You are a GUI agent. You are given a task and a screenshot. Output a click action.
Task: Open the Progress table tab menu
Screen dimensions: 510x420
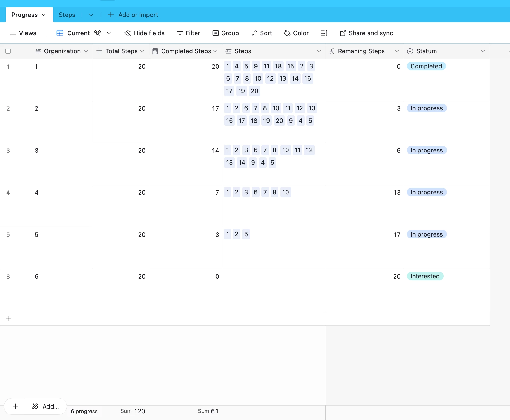tap(44, 15)
